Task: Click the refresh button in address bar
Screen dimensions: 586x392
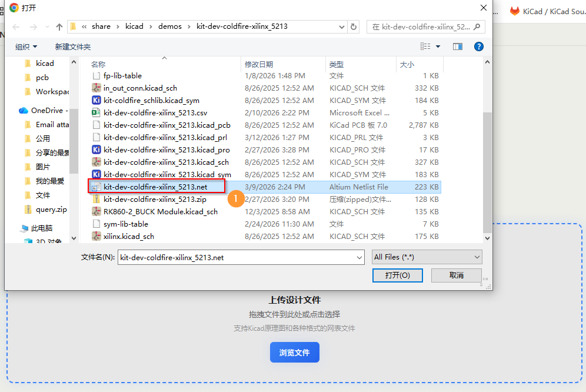Action: click(354, 26)
